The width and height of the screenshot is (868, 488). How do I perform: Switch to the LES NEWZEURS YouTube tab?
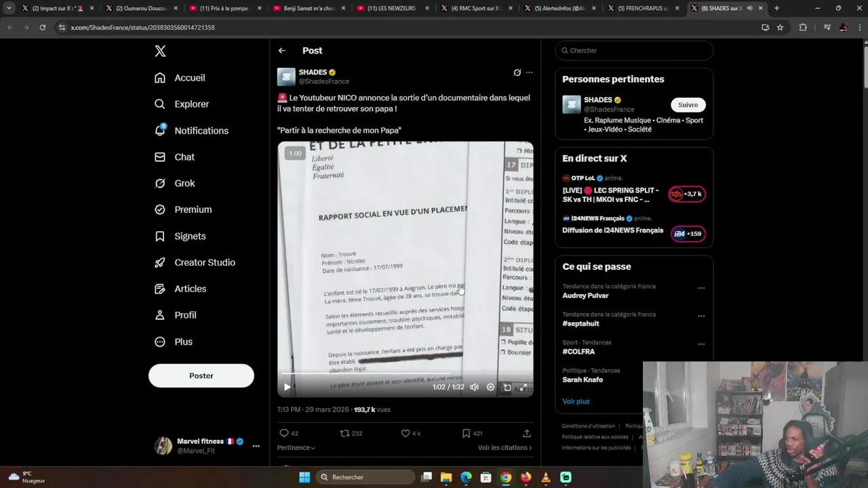click(x=393, y=8)
